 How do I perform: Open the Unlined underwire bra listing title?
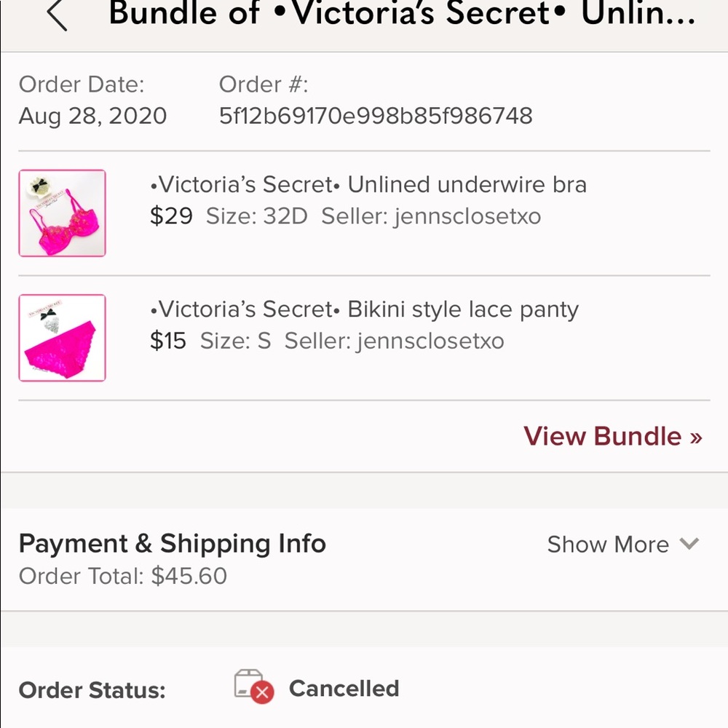[368, 185]
